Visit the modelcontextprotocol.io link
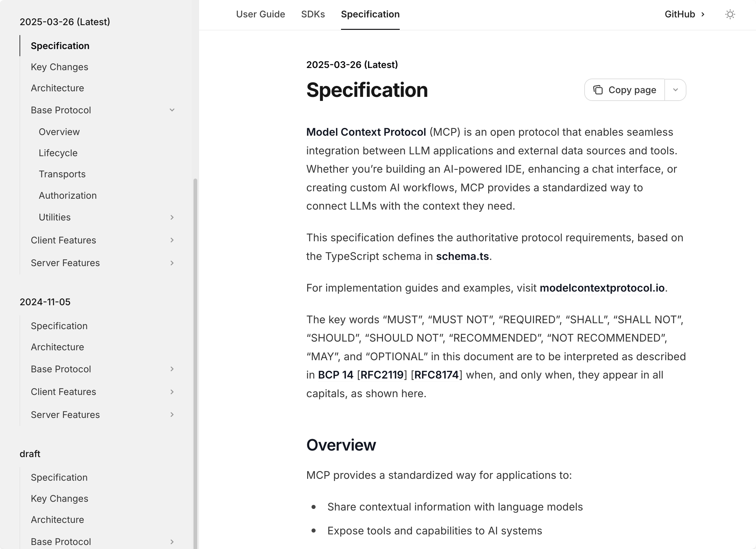The image size is (756, 549). [x=602, y=288]
